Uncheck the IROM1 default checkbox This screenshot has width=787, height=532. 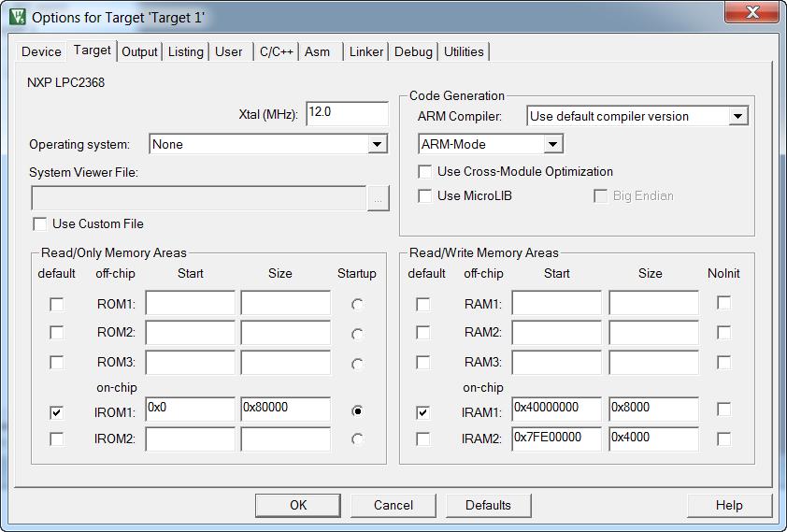click(x=57, y=412)
